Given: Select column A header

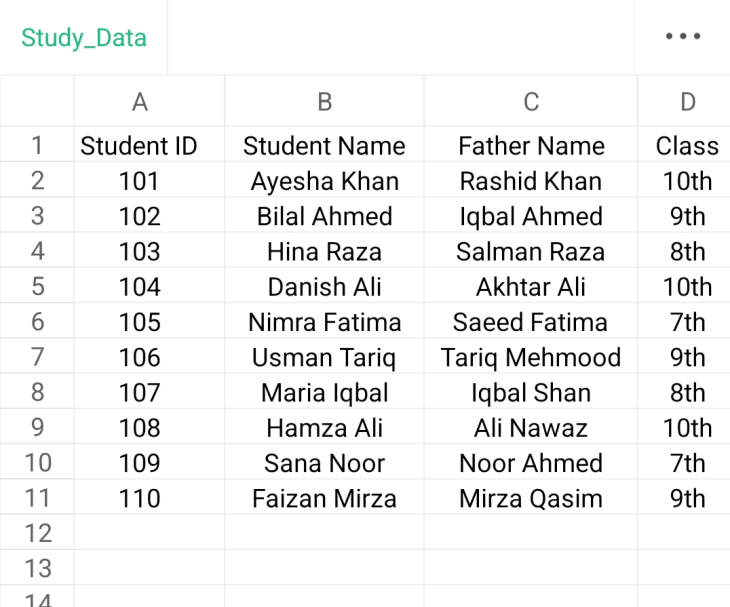Looking at the screenshot, I should [x=140, y=101].
